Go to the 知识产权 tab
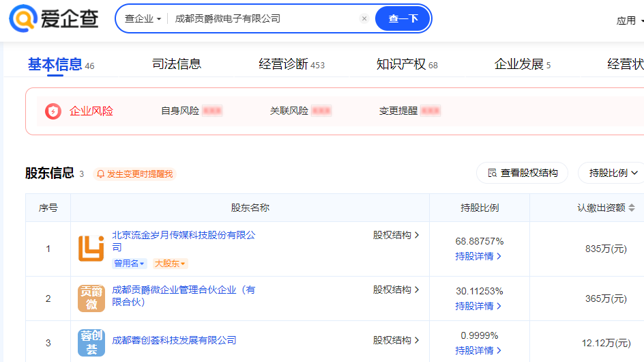The image size is (644, 362). [x=407, y=64]
